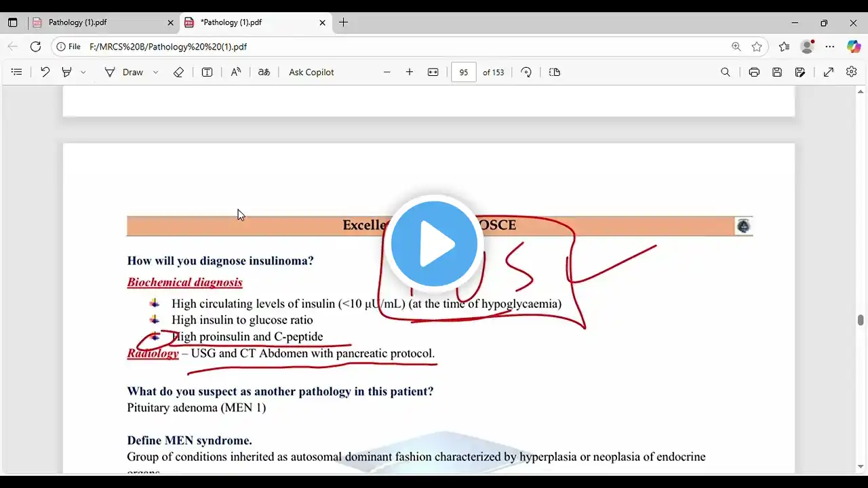868x488 pixels.
Task: Open the browser profile menu
Action: pos(807,47)
